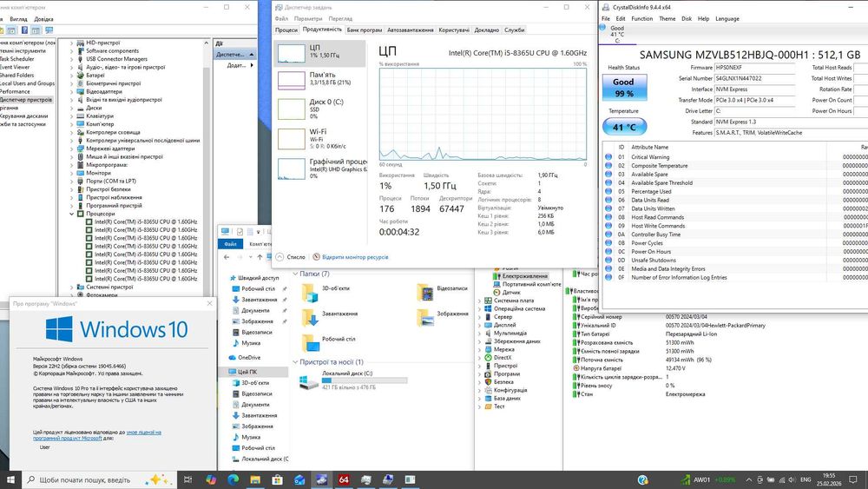Image resolution: width=868 pixels, height=489 pixels.
Task: Expand the Системні пристрої node
Action: [71, 287]
